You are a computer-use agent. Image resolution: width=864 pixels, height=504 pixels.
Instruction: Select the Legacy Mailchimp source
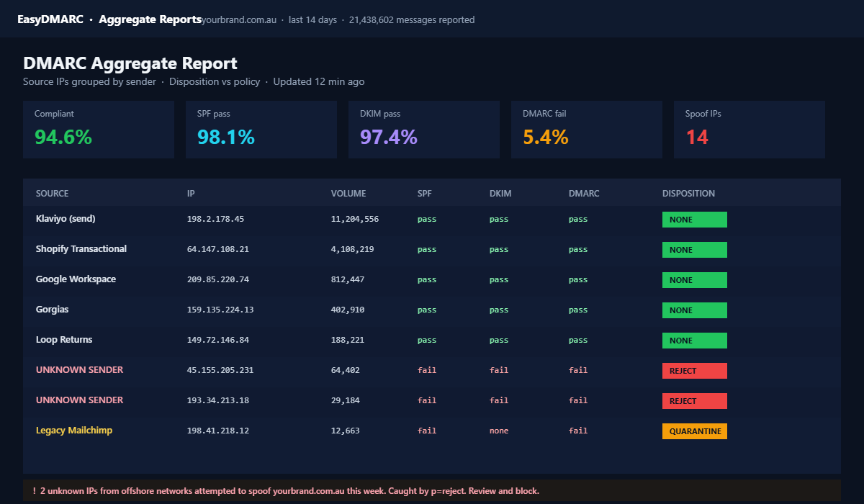74,431
